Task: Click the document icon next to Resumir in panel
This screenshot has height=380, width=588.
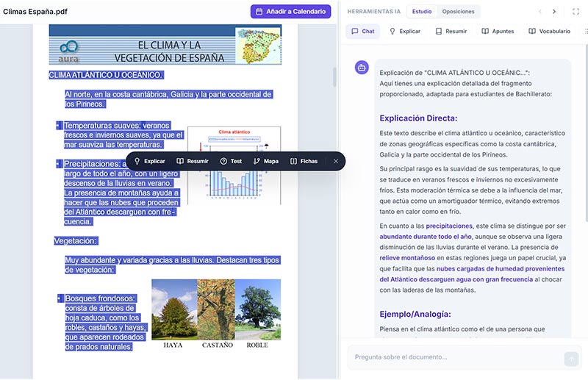Action: [438, 31]
